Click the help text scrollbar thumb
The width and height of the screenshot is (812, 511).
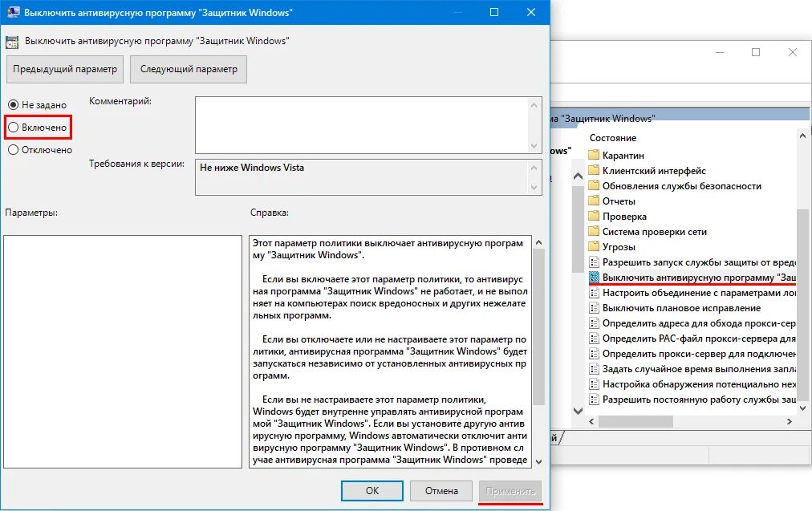pos(538,327)
